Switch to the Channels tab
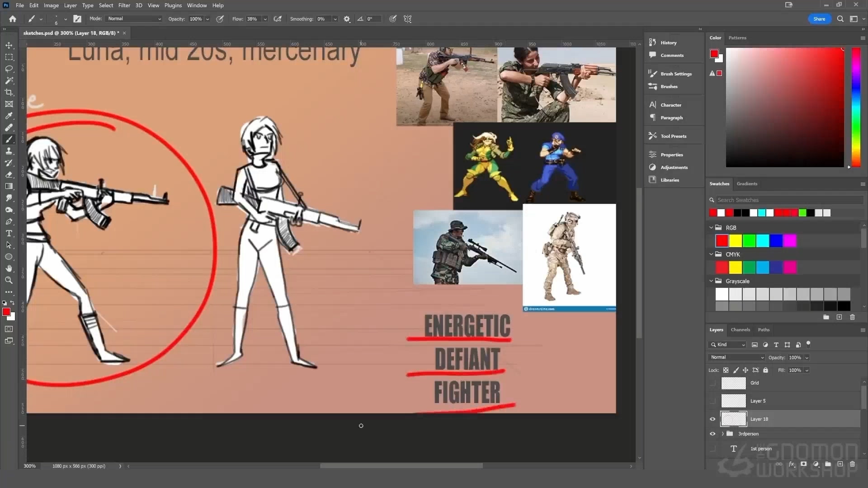 click(740, 330)
